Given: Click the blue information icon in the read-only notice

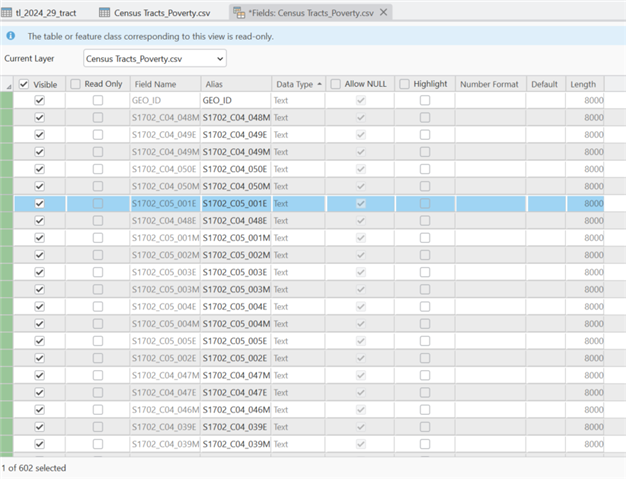Looking at the screenshot, I should click(11, 36).
